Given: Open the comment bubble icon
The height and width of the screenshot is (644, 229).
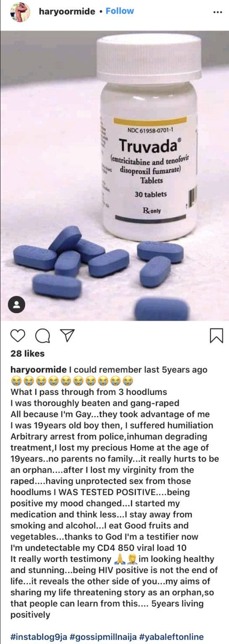Looking at the screenshot, I should [x=42, y=335].
